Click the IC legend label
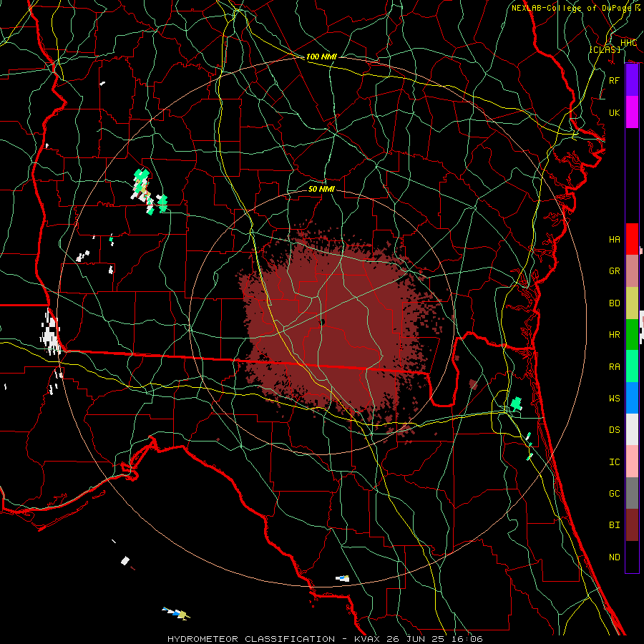 tap(614, 462)
